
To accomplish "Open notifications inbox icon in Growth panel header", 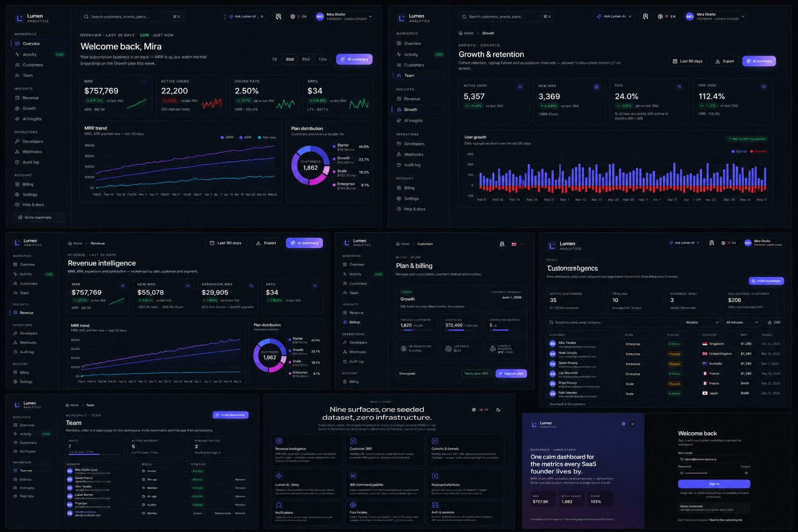I will (645, 17).
